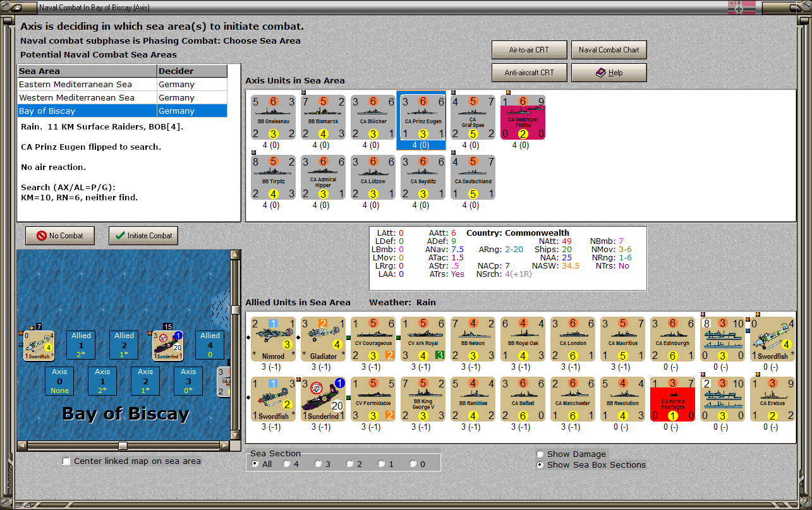Click the map's vertical scrollbar up arrow
Image resolution: width=812 pixels, height=510 pixels.
pos(236,255)
